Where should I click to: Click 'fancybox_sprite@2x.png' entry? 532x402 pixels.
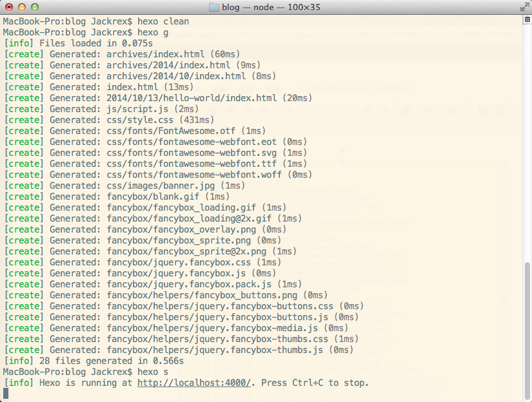coord(210,251)
